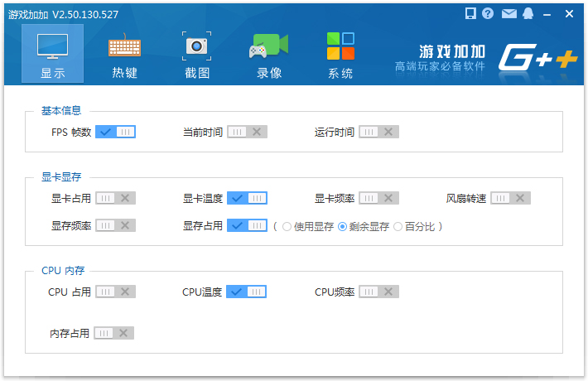Click the 系统 colored squares icon
The image size is (588, 381).
[340, 46]
